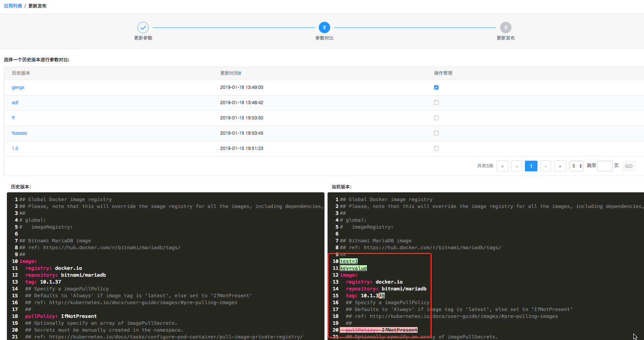Open the gengx history version link
The image size is (644, 340).
pos(18,87)
